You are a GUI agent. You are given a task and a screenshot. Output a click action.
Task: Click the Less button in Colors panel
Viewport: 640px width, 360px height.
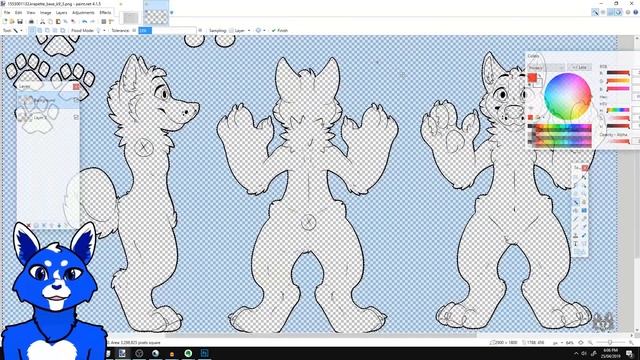coord(579,67)
